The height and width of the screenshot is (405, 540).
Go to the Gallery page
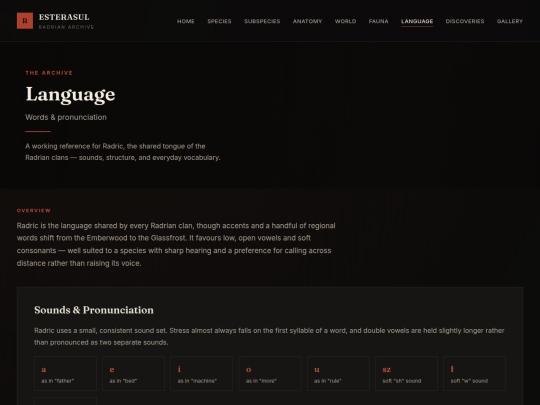coord(510,21)
